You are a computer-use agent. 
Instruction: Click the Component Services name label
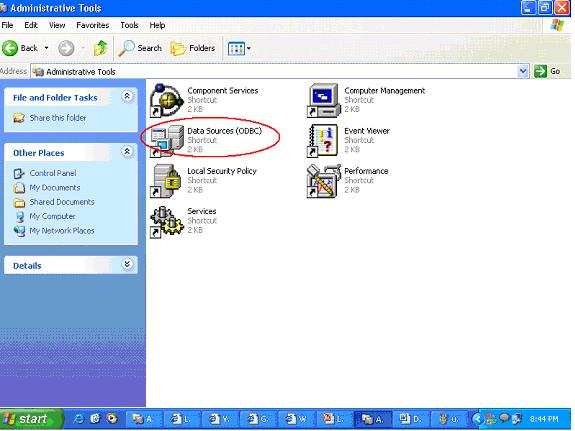223,91
